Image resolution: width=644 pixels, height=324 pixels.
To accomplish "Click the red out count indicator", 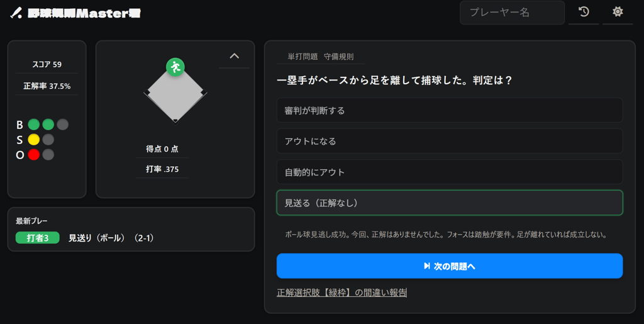I will coord(34,154).
